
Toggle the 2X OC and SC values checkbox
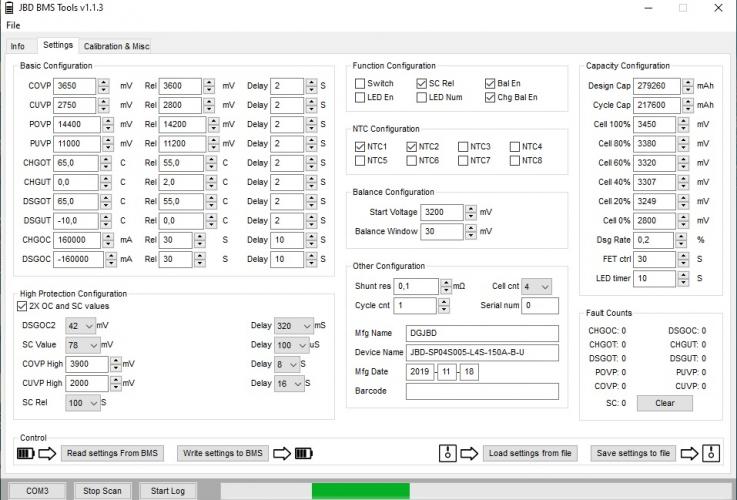coord(23,306)
